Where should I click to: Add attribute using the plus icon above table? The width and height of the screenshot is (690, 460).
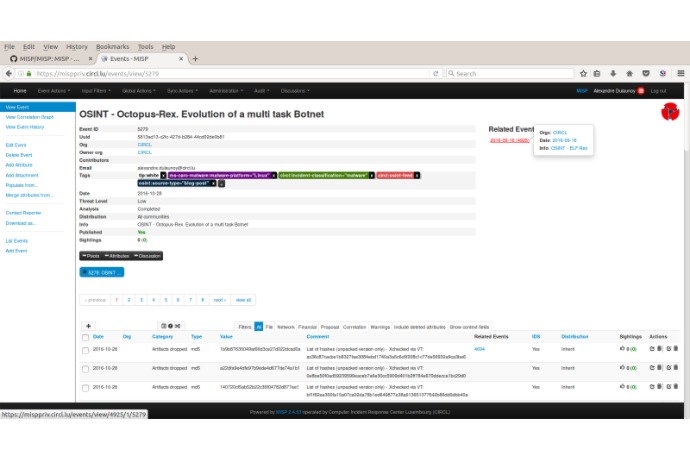click(88, 326)
